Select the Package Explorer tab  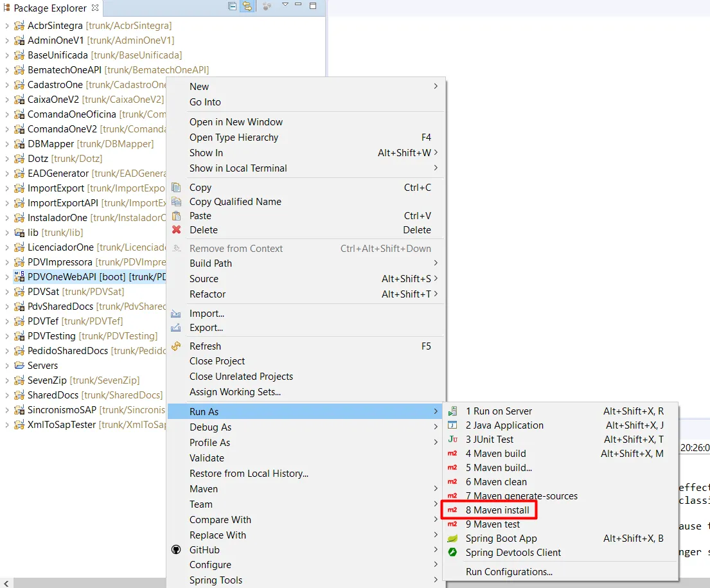(x=50, y=8)
